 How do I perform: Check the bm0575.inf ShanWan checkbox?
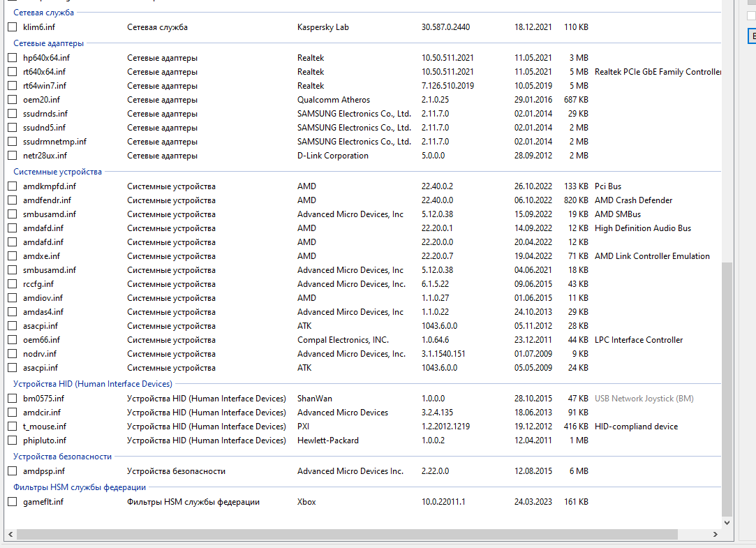(x=13, y=399)
